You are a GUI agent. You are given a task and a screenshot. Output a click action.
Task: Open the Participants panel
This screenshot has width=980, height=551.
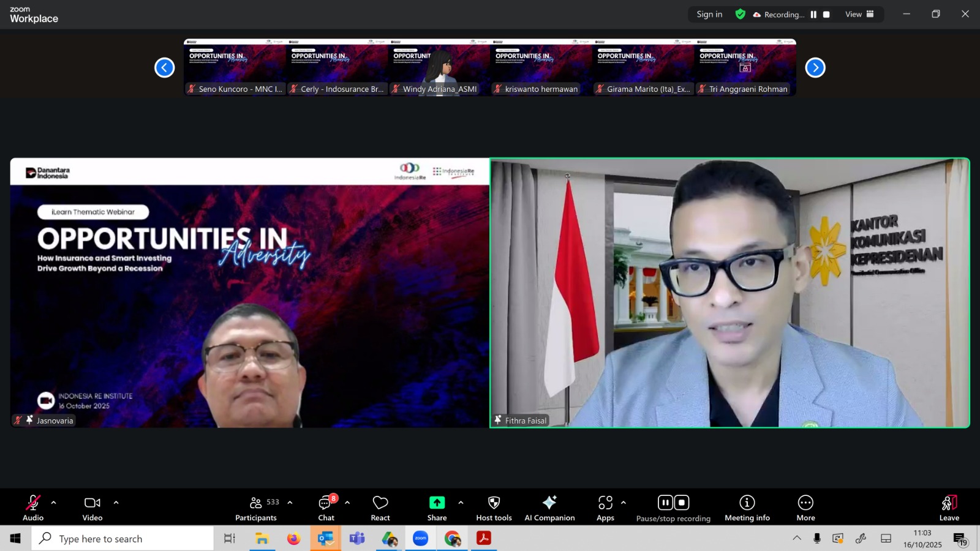coord(256,508)
